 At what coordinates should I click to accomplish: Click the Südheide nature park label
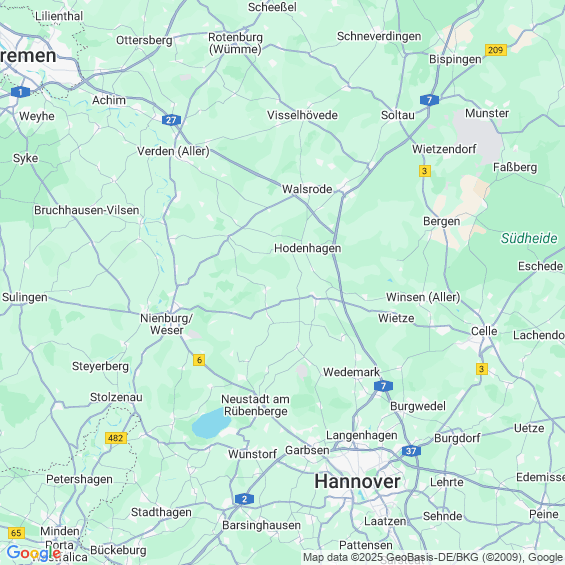pyautogui.click(x=529, y=238)
